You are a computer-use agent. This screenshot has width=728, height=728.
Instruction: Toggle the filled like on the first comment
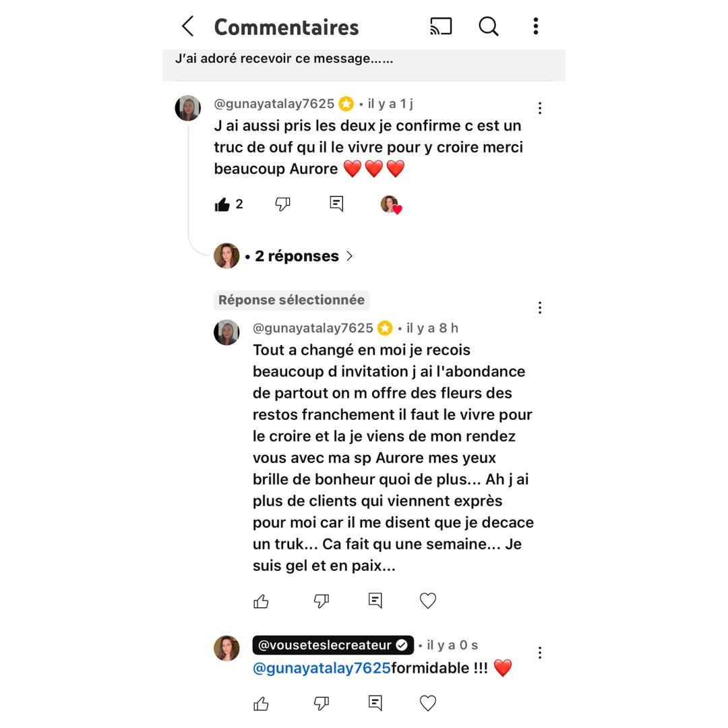pos(222,204)
